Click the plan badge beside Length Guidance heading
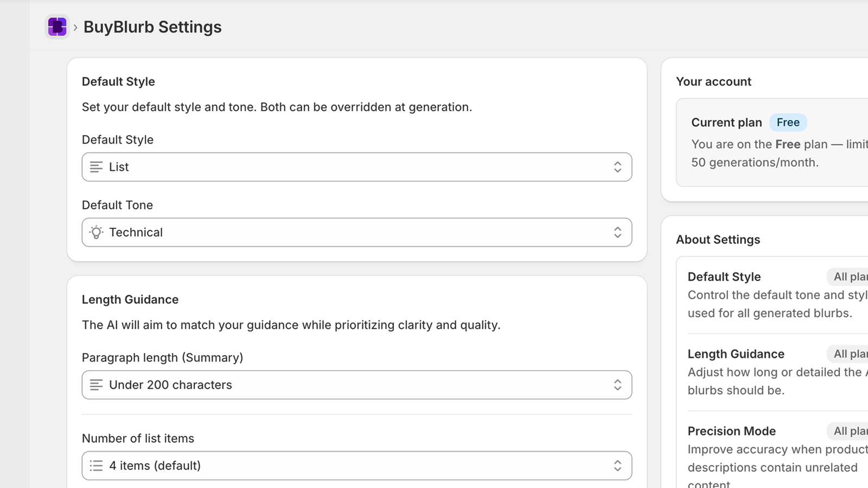Screen dimensions: 868x488 click(x=851, y=354)
